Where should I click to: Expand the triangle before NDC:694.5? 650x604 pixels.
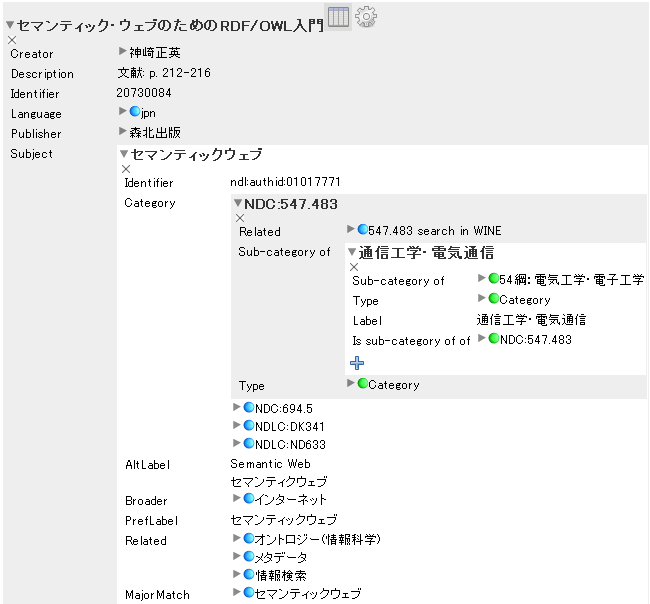pos(237,407)
